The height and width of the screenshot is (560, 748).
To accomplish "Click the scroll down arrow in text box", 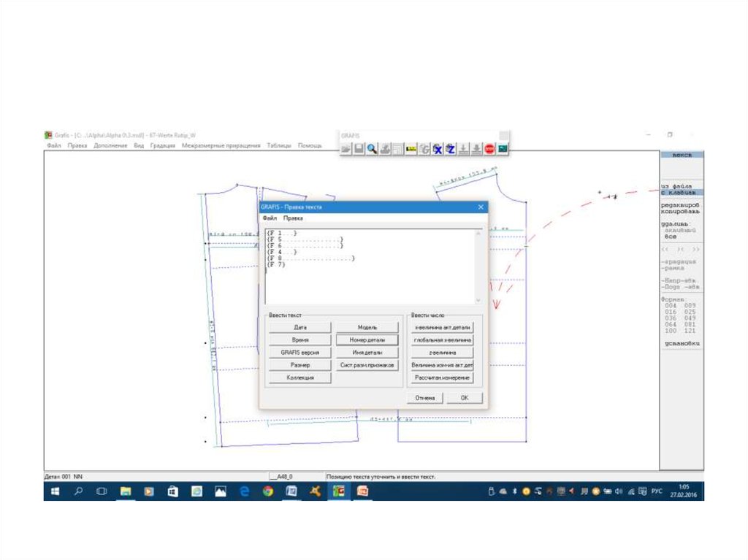I will pos(478,300).
